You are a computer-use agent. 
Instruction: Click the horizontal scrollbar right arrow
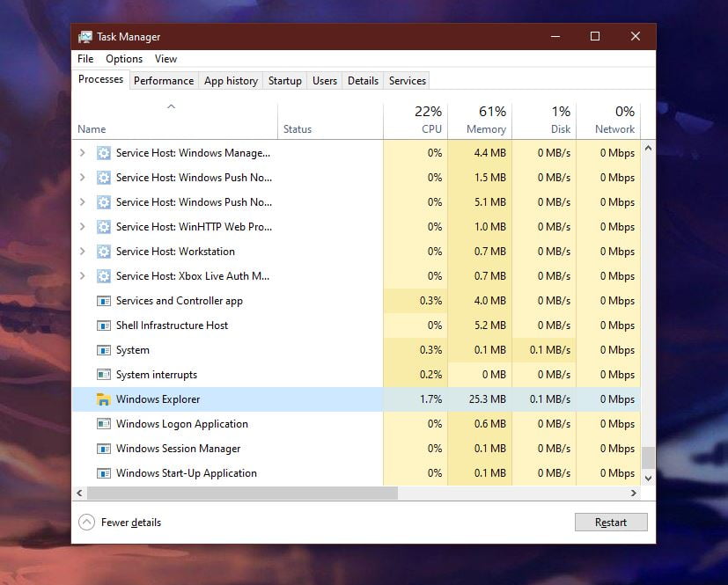click(x=634, y=494)
